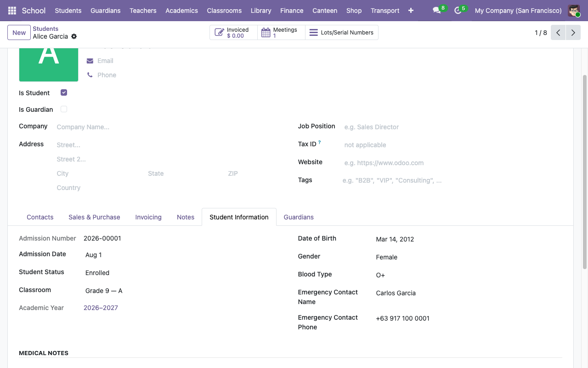
Task: Open the 2026–2027 academic year link
Action: 101,308
